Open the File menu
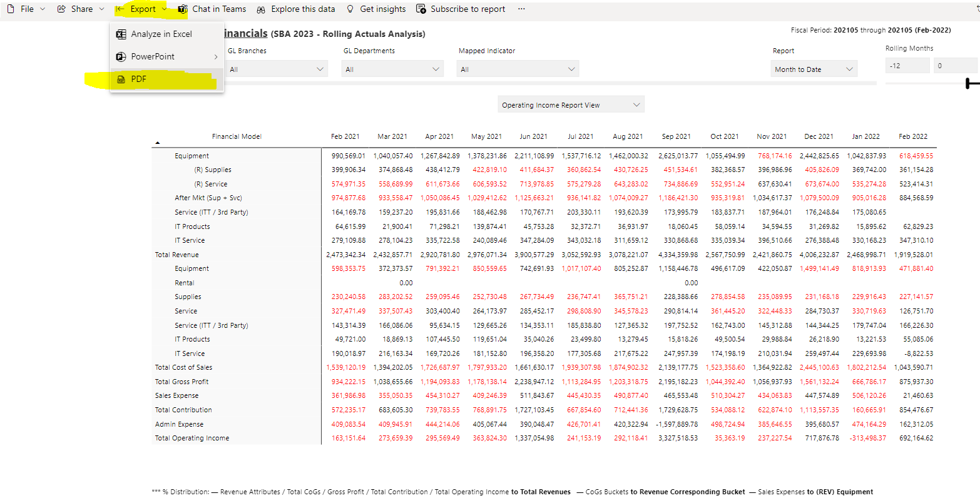980x503 pixels. [27, 9]
